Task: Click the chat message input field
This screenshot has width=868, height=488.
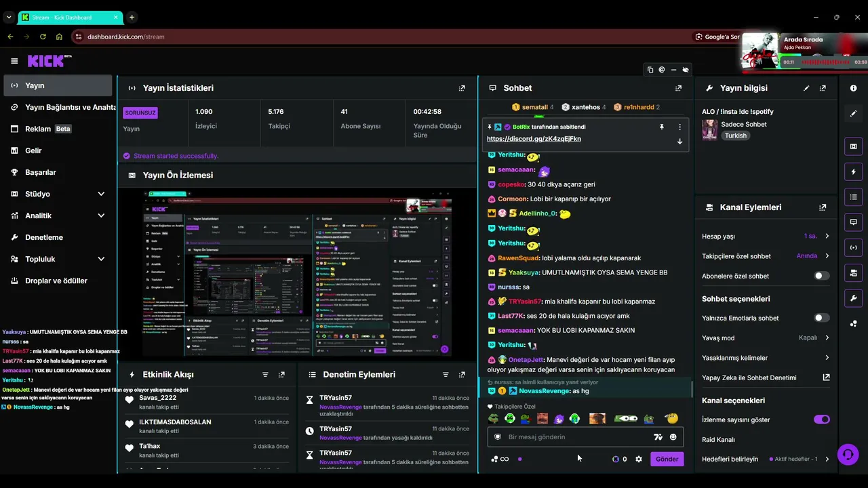Action: tap(576, 437)
